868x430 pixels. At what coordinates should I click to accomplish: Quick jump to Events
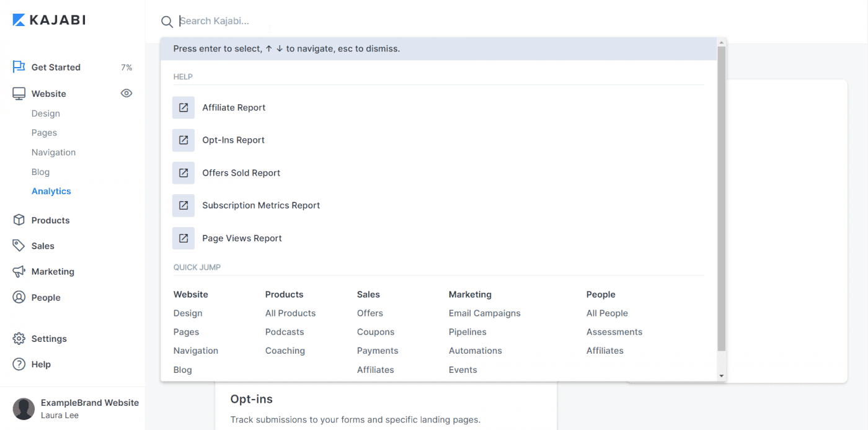(x=463, y=370)
